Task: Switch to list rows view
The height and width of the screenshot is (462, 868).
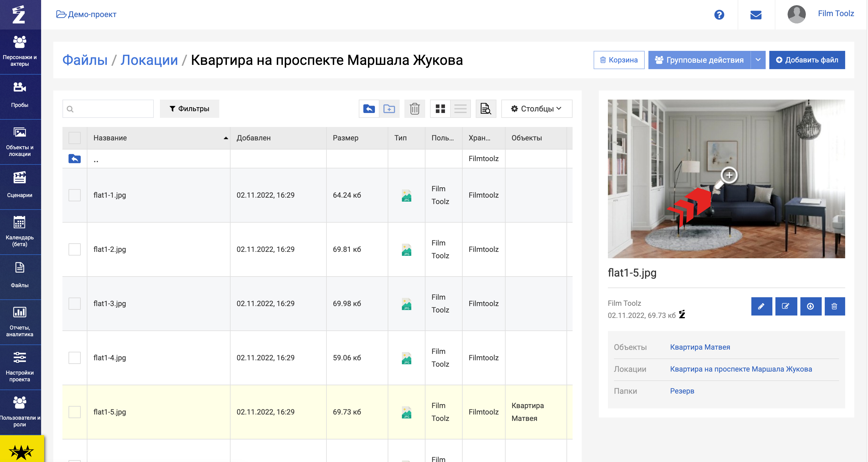Action: point(460,109)
